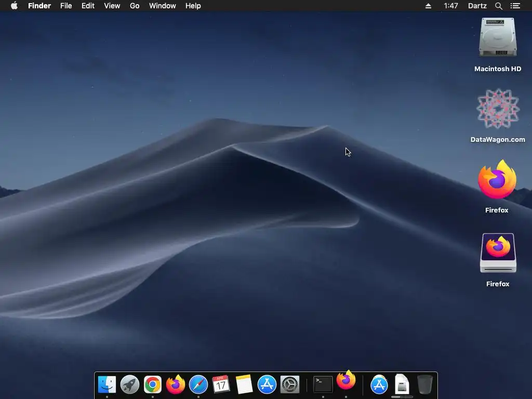
Task: Open the Window menu
Action: (163, 6)
